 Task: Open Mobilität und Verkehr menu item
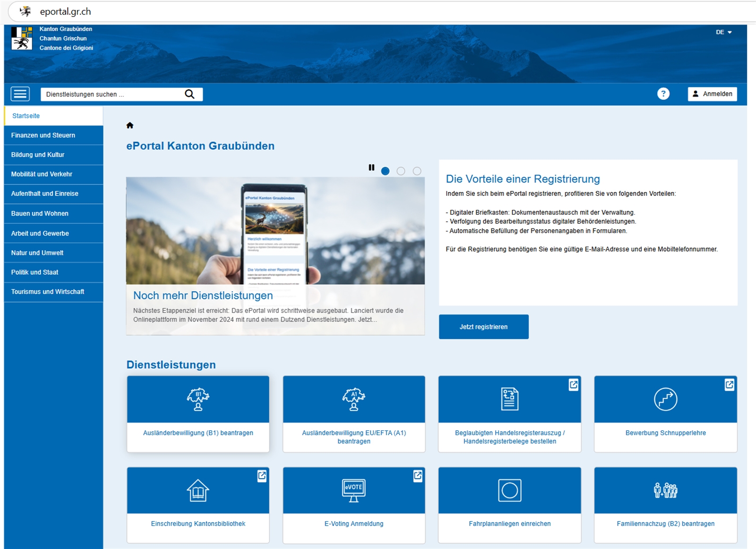click(x=42, y=174)
